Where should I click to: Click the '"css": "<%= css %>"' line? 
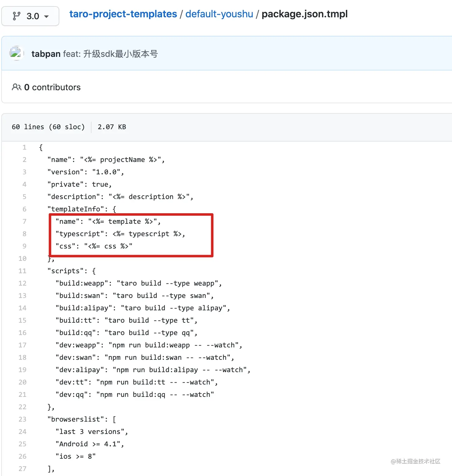(94, 246)
